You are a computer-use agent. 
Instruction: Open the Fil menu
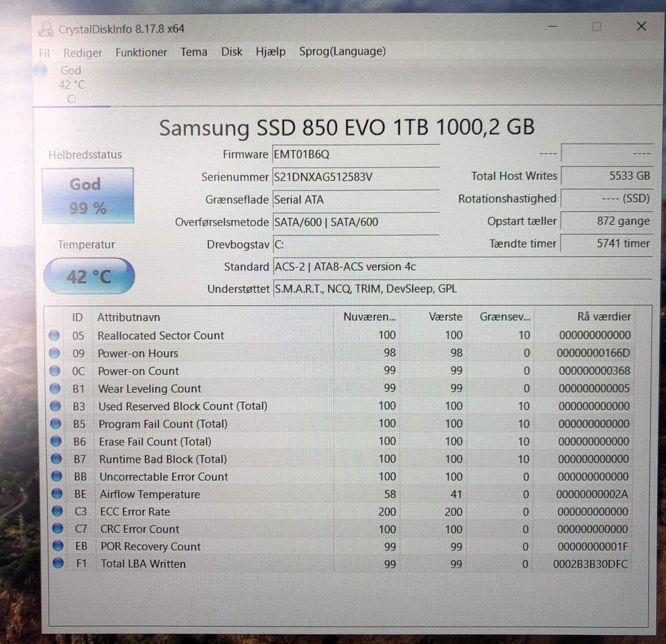[x=44, y=53]
